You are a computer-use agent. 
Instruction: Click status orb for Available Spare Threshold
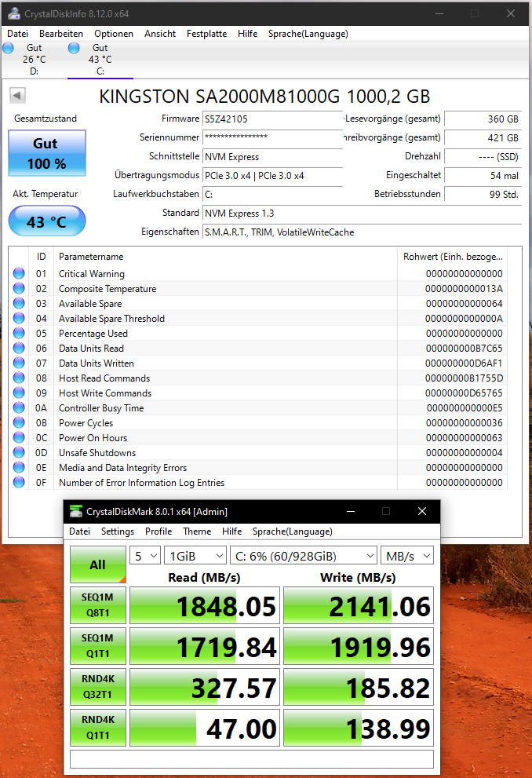pyautogui.click(x=19, y=318)
